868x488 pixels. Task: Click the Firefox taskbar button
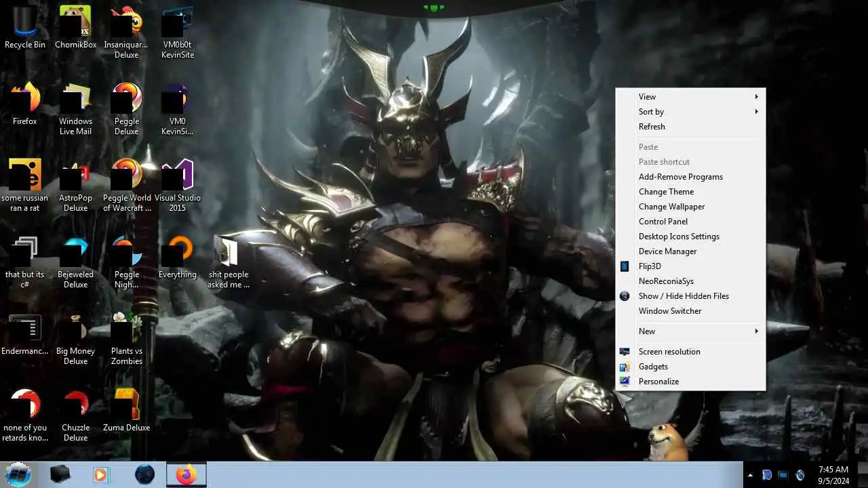[186, 474]
